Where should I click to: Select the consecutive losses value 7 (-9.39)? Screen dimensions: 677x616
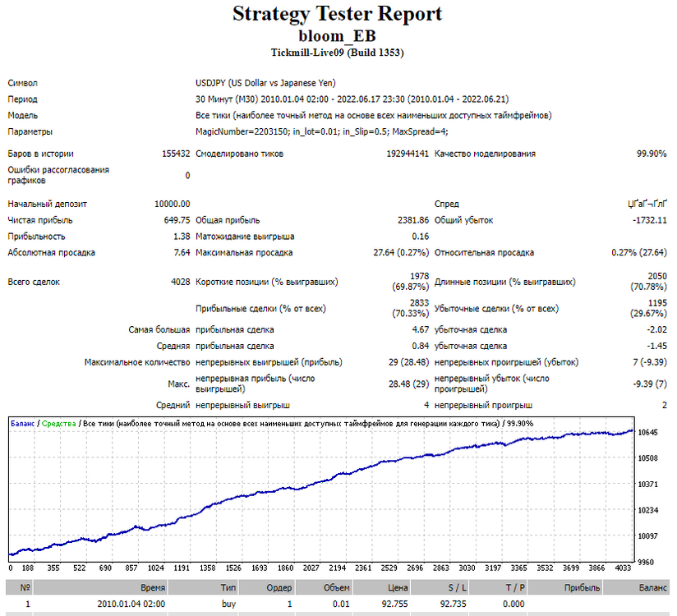[650, 362]
